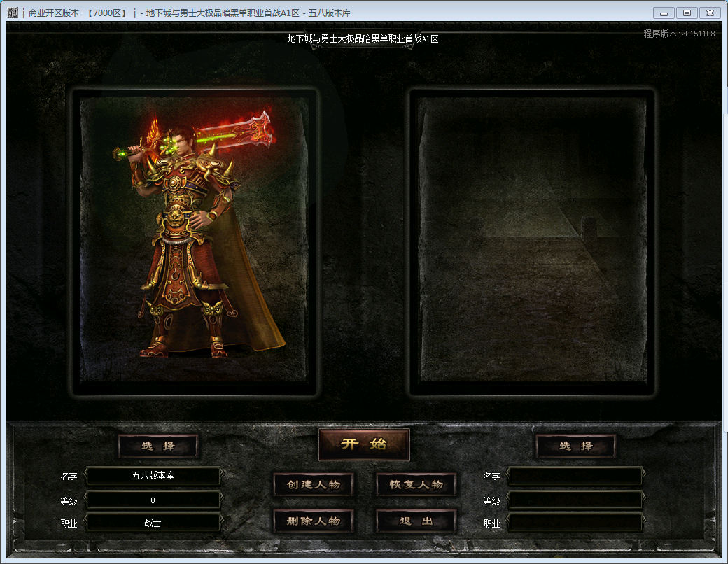Click the empty right character slot
Image resolution: width=728 pixels, height=564 pixels.
click(532, 241)
